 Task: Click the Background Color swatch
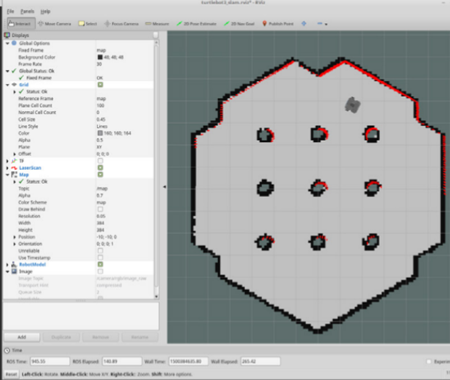point(100,57)
